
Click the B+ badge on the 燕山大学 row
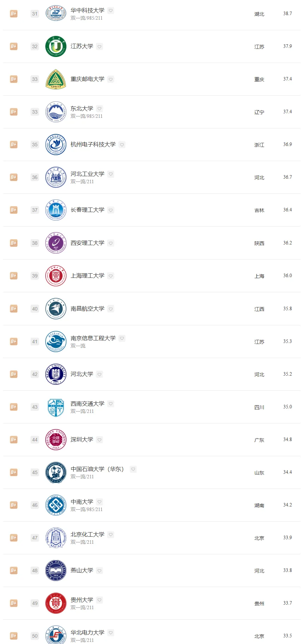(x=14, y=570)
